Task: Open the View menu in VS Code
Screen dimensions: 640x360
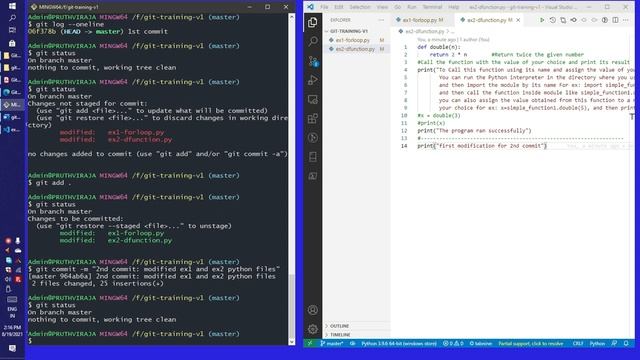Action: [x=382, y=7]
